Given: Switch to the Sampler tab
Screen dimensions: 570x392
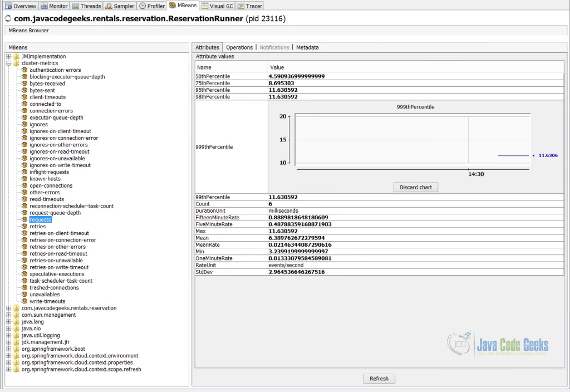Looking at the screenshot, I should (x=120, y=6).
